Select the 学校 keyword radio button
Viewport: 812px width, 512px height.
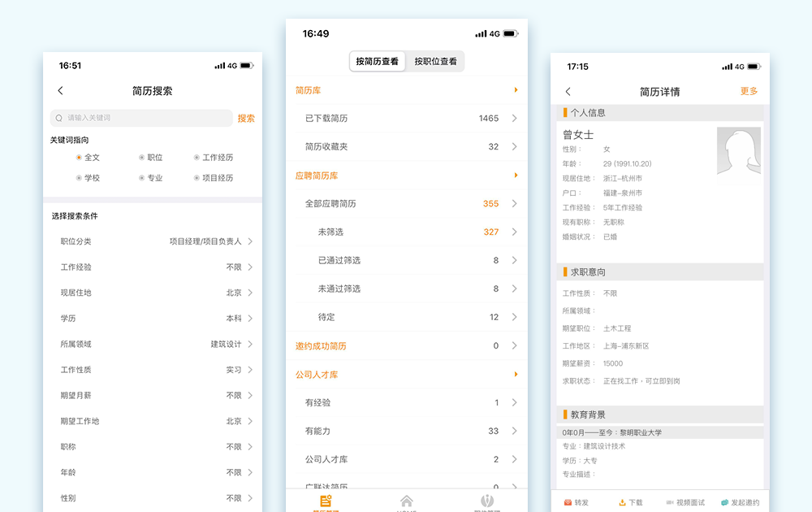point(79,178)
